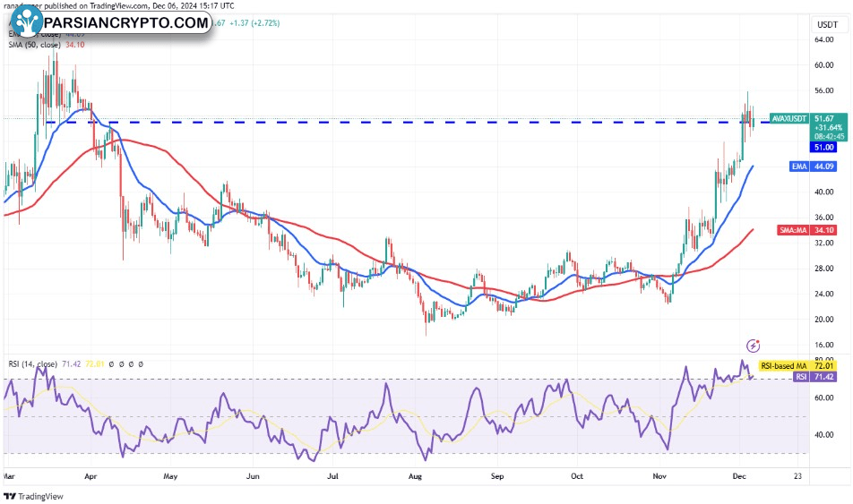The height and width of the screenshot is (504, 853).
Task: Click the USDT currency label
Action: click(827, 24)
